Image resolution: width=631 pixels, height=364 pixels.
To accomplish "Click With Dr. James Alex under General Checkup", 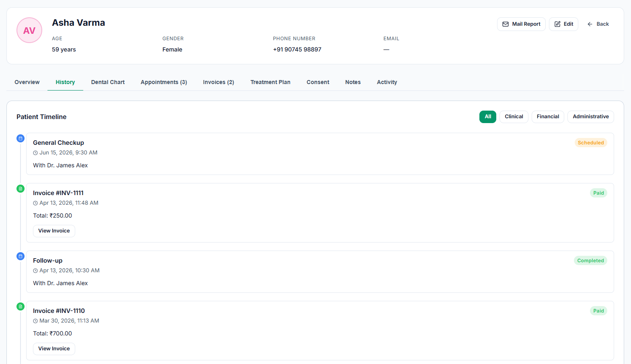I will (x=60, y=165).
